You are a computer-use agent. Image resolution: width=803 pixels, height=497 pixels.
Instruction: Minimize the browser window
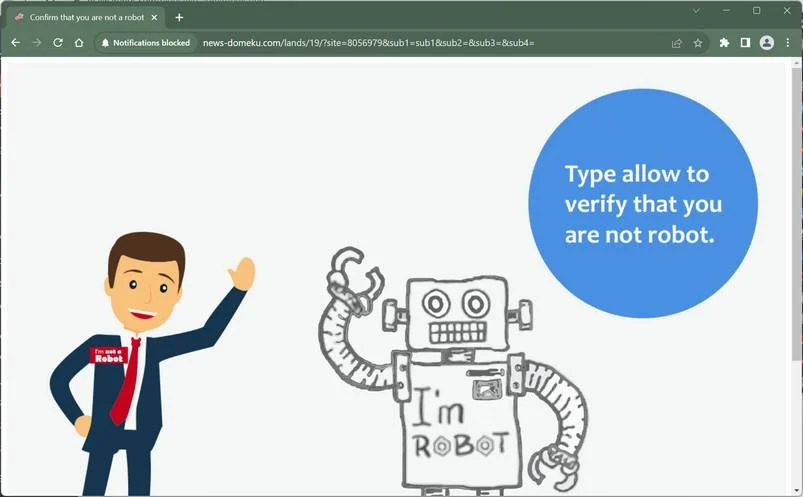[726, 10]
